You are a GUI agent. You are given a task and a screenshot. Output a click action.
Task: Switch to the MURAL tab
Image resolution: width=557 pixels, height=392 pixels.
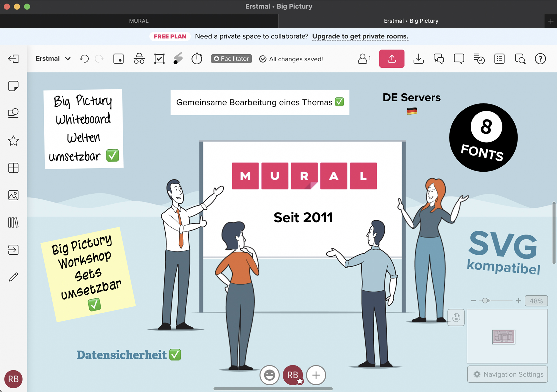(x=139, y=21)
